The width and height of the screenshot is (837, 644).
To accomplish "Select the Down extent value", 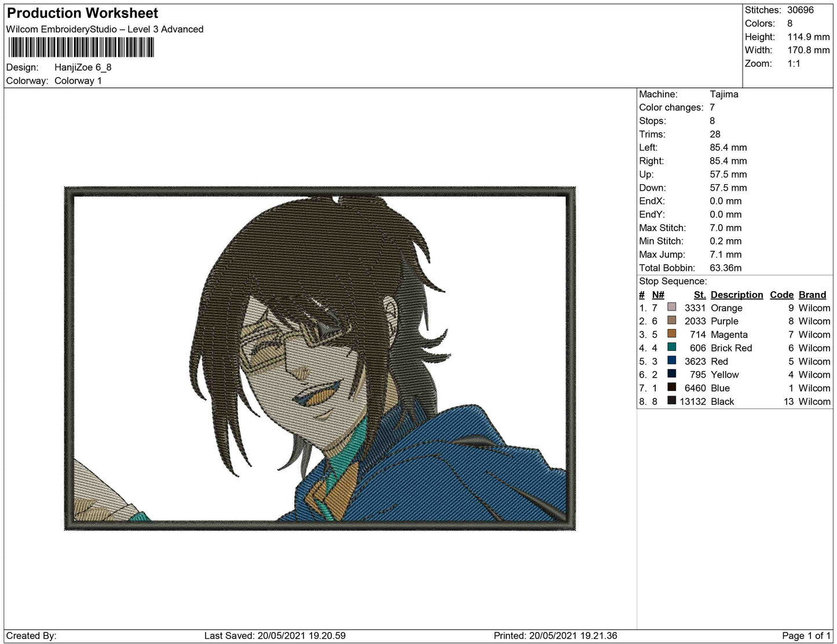I will point(729,187).
